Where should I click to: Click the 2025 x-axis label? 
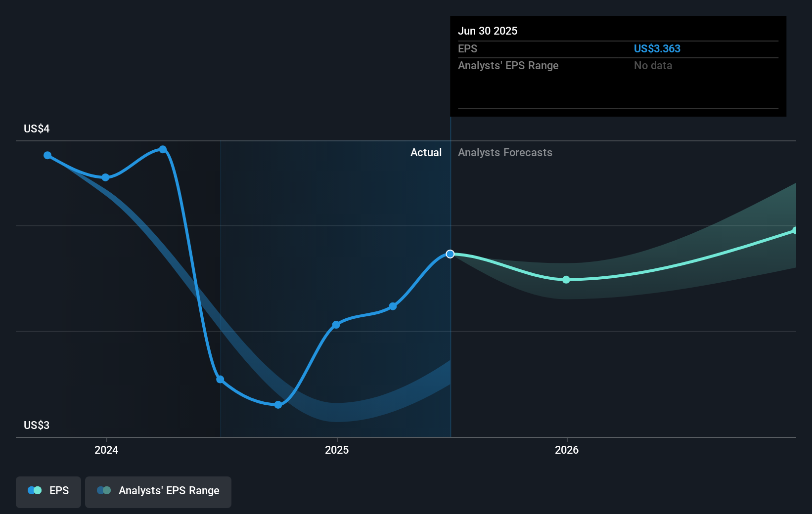click(337, 450)
